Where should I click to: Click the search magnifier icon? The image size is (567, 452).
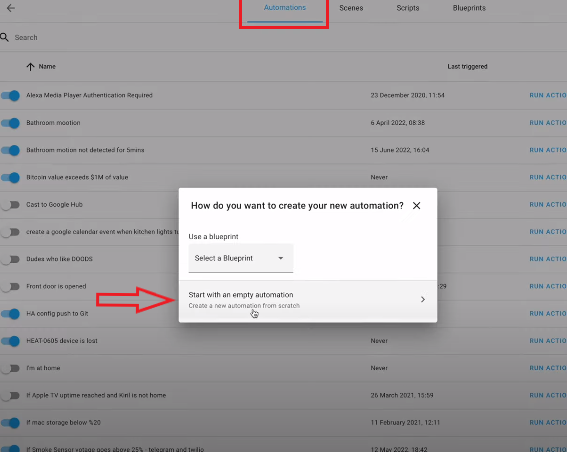pos(4,37)
